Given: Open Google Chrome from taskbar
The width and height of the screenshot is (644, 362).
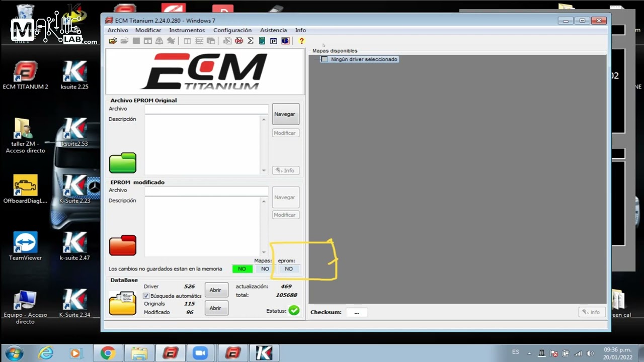Looking at the screenshot, I should coord(107,353).
